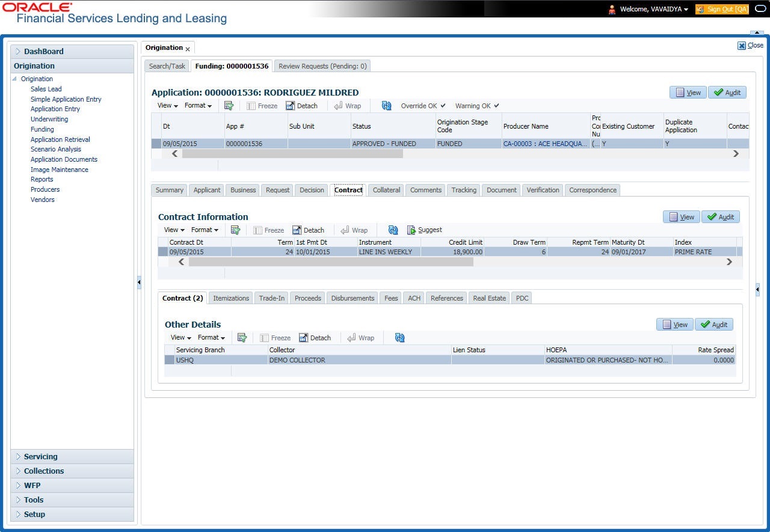Click Wrap in Contract Information toolbar
This screenshot has height=532, width=770.
(354, 230)
